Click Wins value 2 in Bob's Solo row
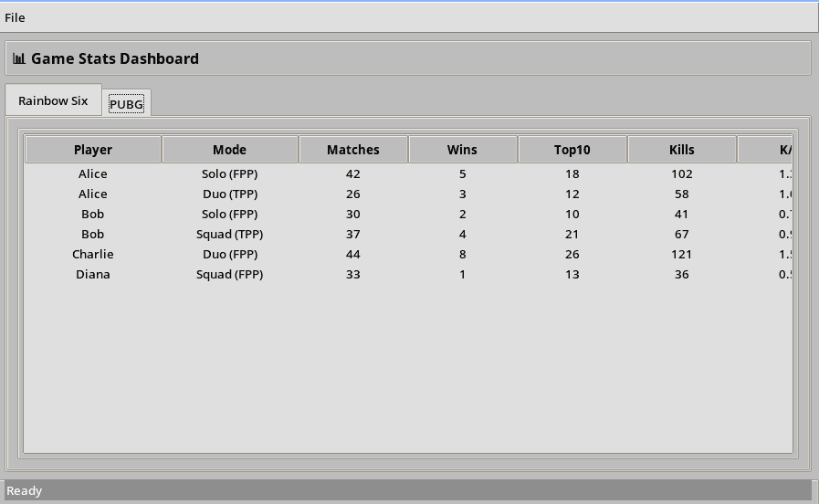Image resolution: width=819 pixels, height=504 pixels. (462, 215)
